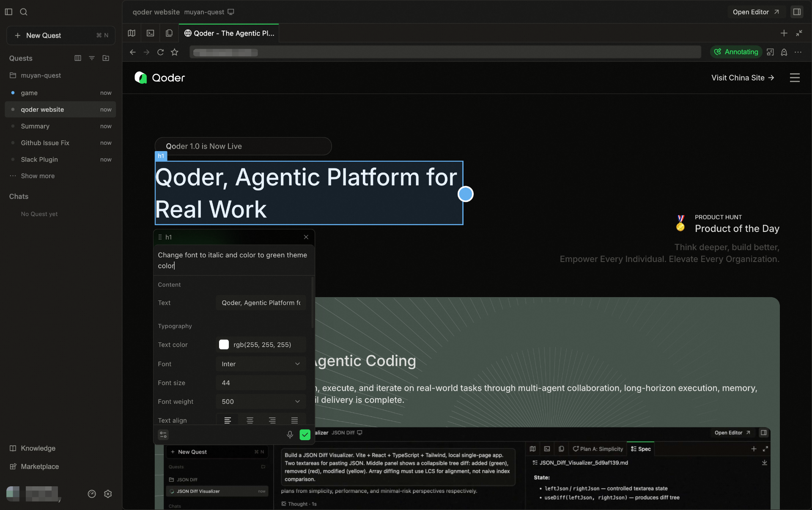Open the Quests filter icon
812x510 pixels.
tap(92, 58)
